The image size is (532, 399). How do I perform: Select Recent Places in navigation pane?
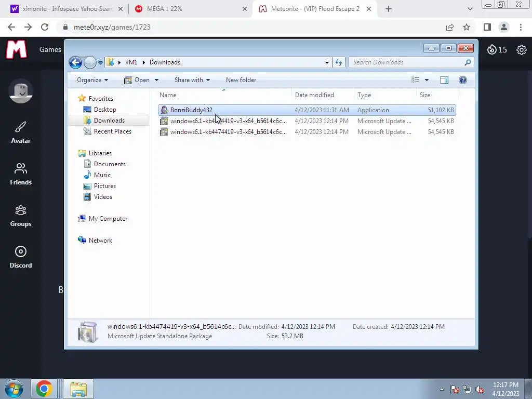pyautogui.click(x=107, y=131)
